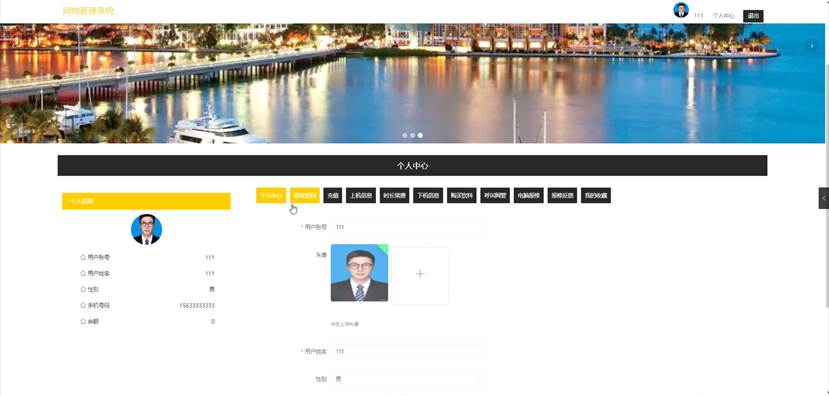Select the 时长续费 tab
Viewport: 829px width, 396px height.
coord(394,196)
